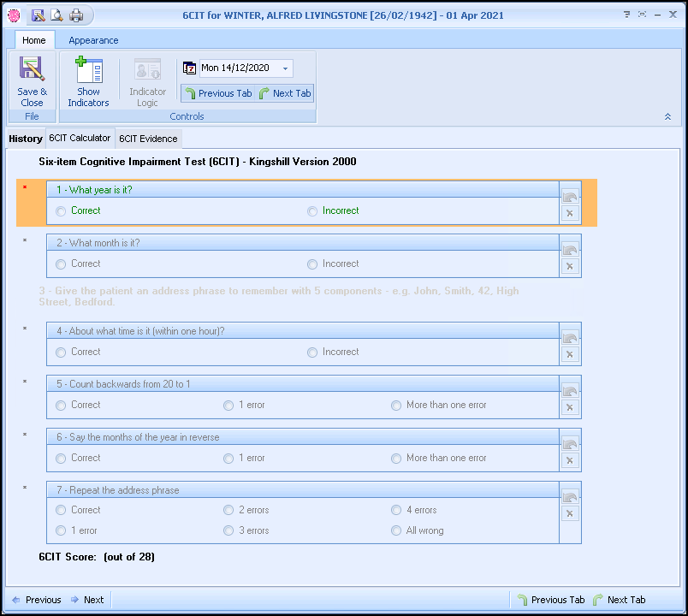Select Incorrect for question 4
The image size is (688, 616).
(312, 352)
